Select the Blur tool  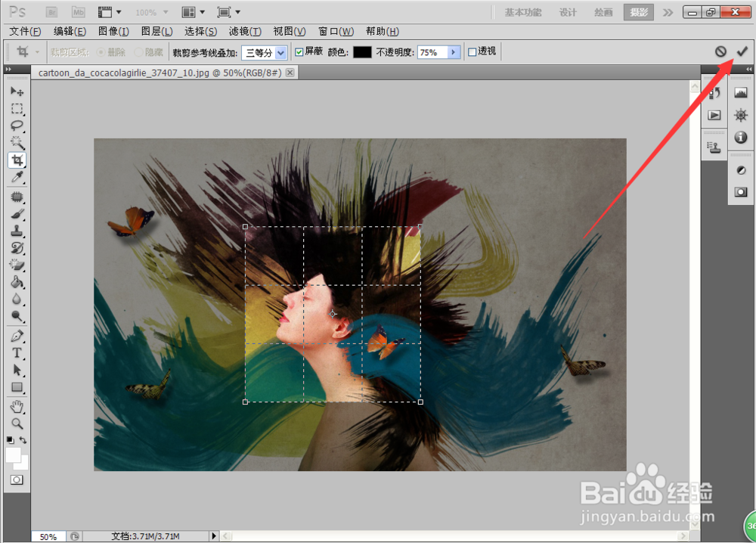(x=17, y=299)
